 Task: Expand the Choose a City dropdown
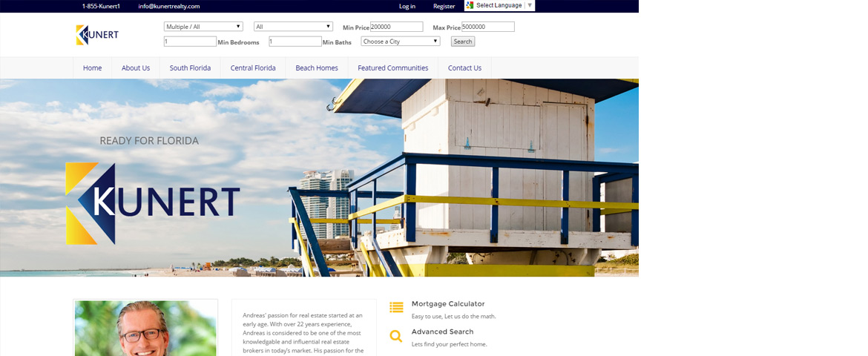coord(400,42)
